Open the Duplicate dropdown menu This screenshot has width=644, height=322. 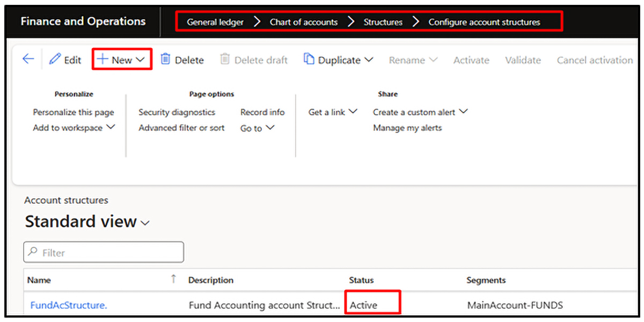tap(369, 60)
